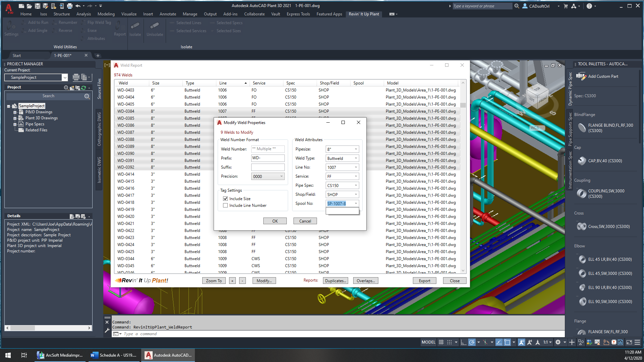Screen dimensions: 644x362
Task: Click the Project Manager refresh icon
Action: point(84,87)
